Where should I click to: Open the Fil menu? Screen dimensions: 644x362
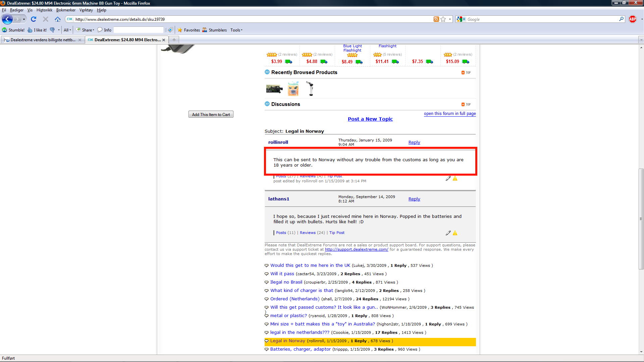click(x=4, y=10)
